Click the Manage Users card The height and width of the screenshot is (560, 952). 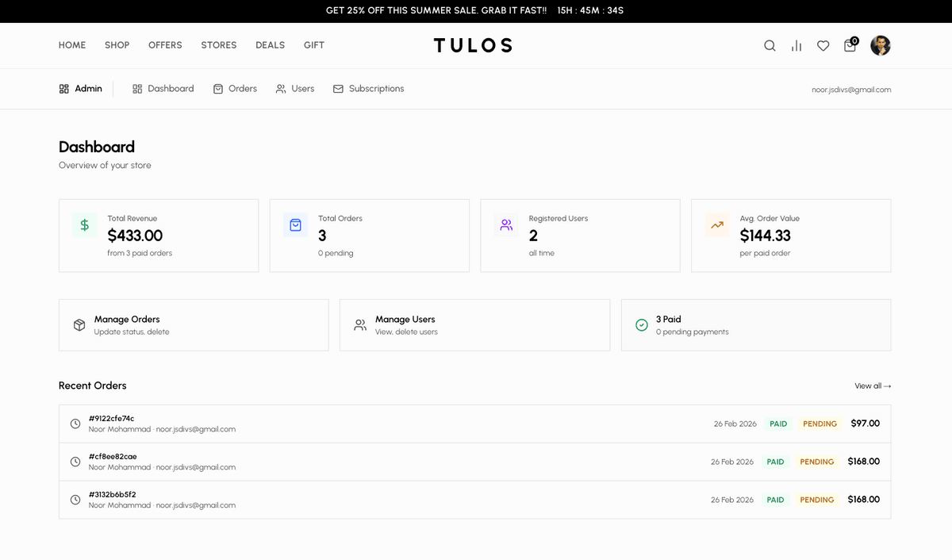(x=474, y=325)
